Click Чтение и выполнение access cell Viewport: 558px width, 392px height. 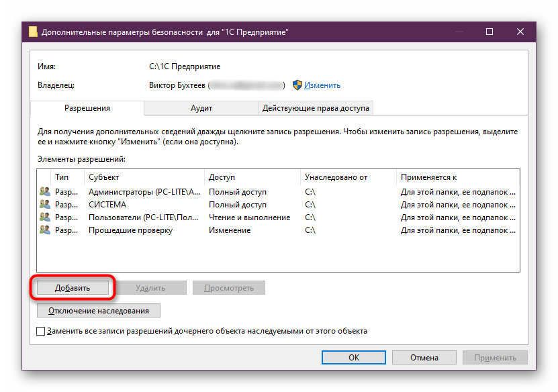point(250,217)
